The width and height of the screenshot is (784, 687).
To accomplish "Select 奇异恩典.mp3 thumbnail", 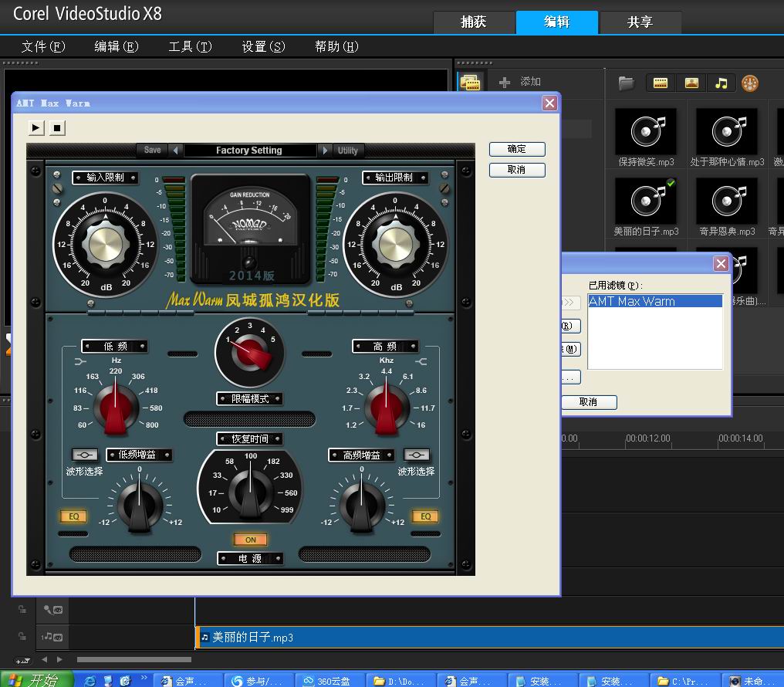I will pos(727,201).
